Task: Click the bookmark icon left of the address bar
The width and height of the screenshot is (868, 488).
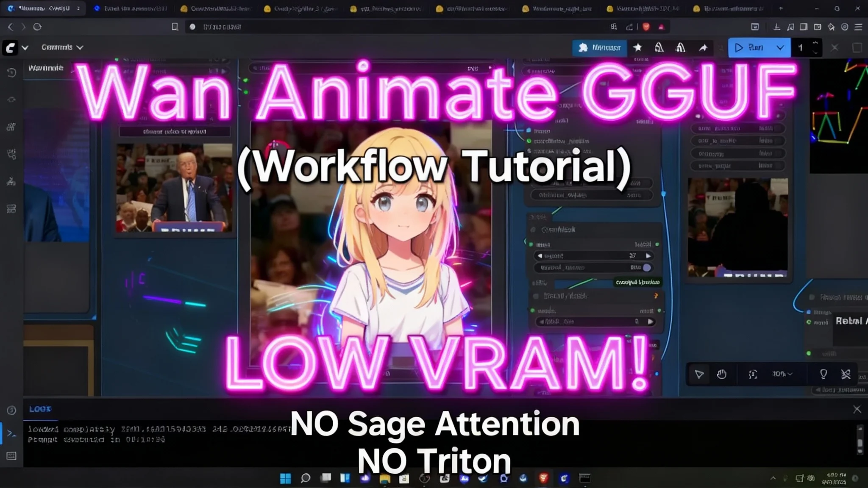Action: [x=175, y=27]
